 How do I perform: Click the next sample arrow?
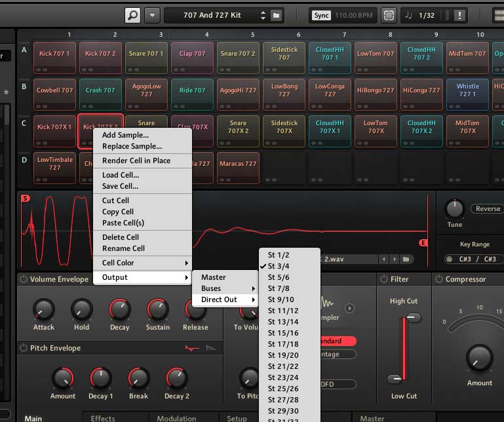click(395, 259)
